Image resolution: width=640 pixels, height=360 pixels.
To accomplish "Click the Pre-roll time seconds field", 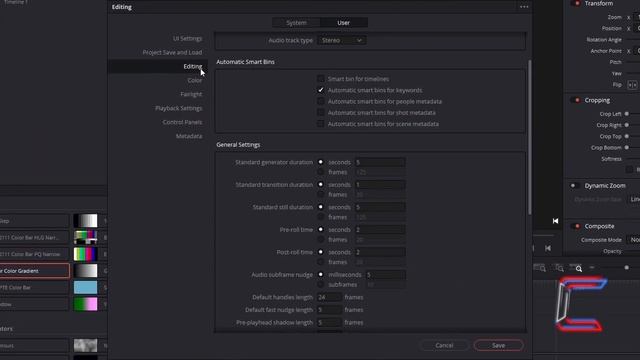I will coord(380,229).
